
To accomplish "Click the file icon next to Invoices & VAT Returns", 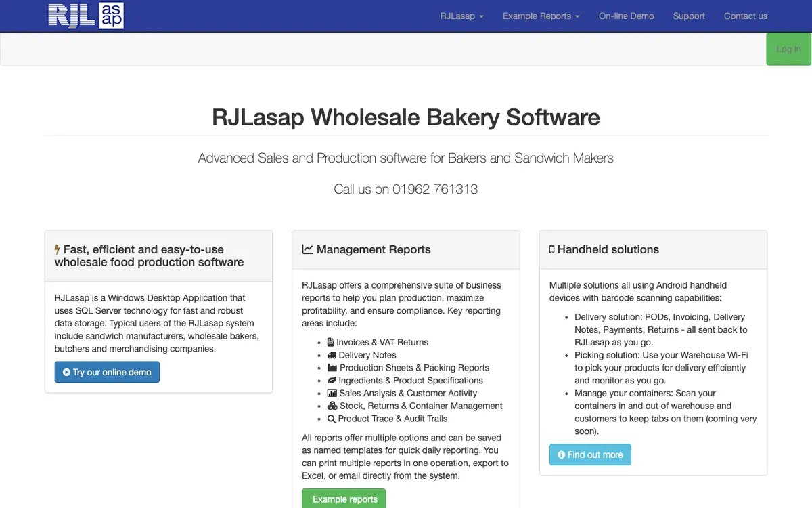I will (331, 342).
